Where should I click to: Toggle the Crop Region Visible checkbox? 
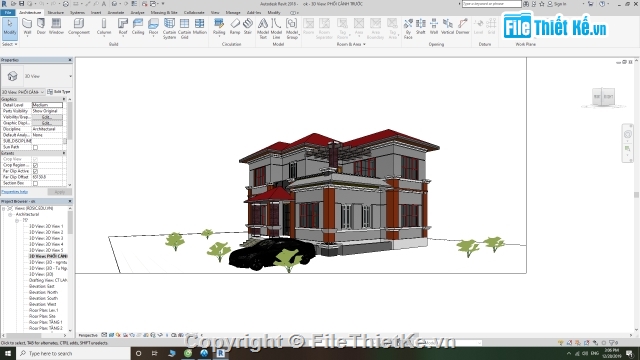click(x=36, y=165)
